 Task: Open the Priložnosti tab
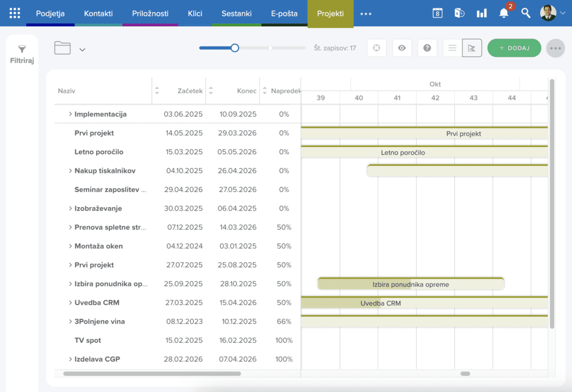[150, 13]
